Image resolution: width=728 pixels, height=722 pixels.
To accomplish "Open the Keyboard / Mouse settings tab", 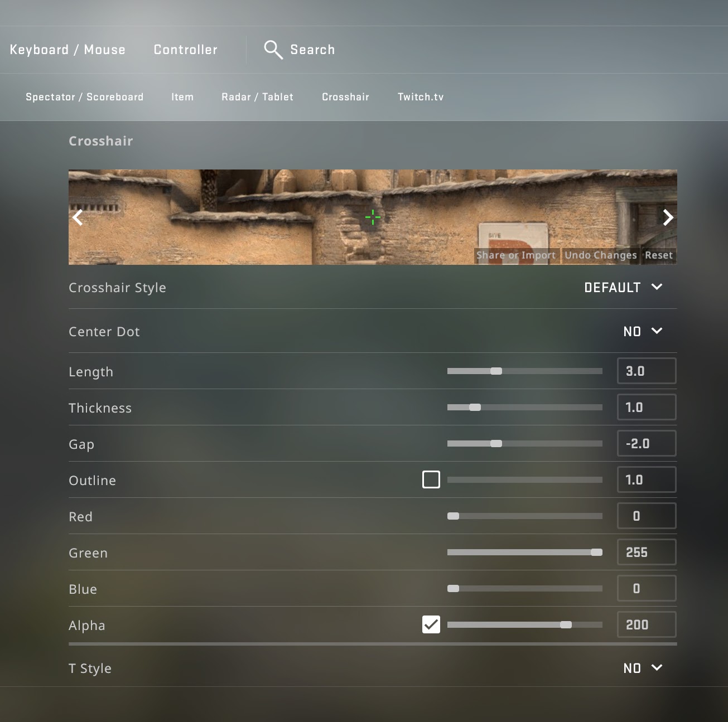I will click(x=68, y=50).
